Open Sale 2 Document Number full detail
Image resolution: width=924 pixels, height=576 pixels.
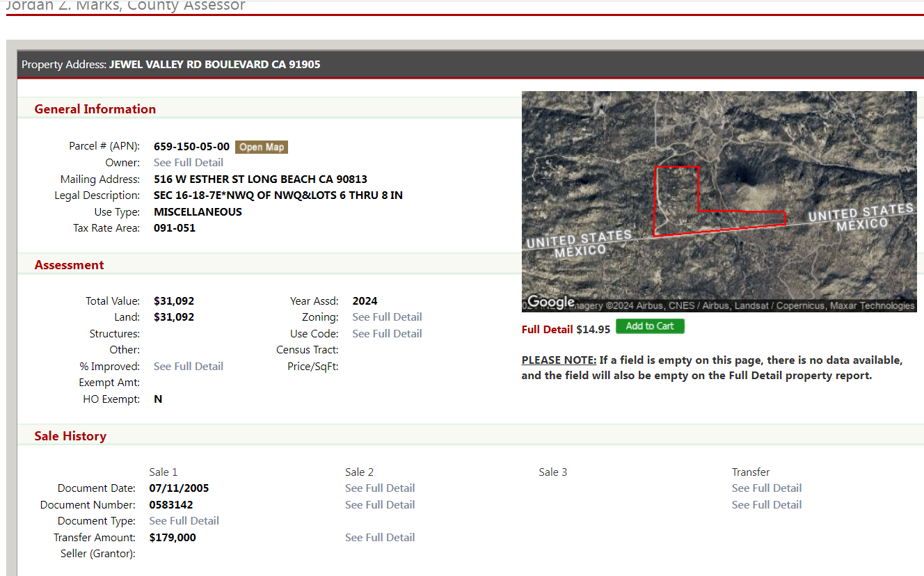coord(380,505)
